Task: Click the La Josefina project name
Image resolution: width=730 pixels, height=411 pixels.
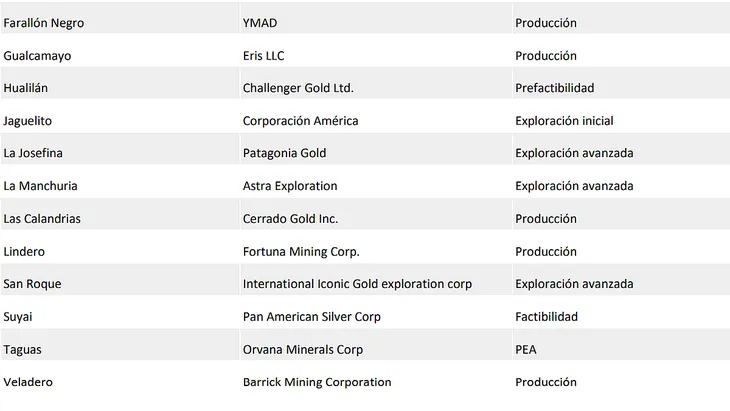Action: (33, 153)
